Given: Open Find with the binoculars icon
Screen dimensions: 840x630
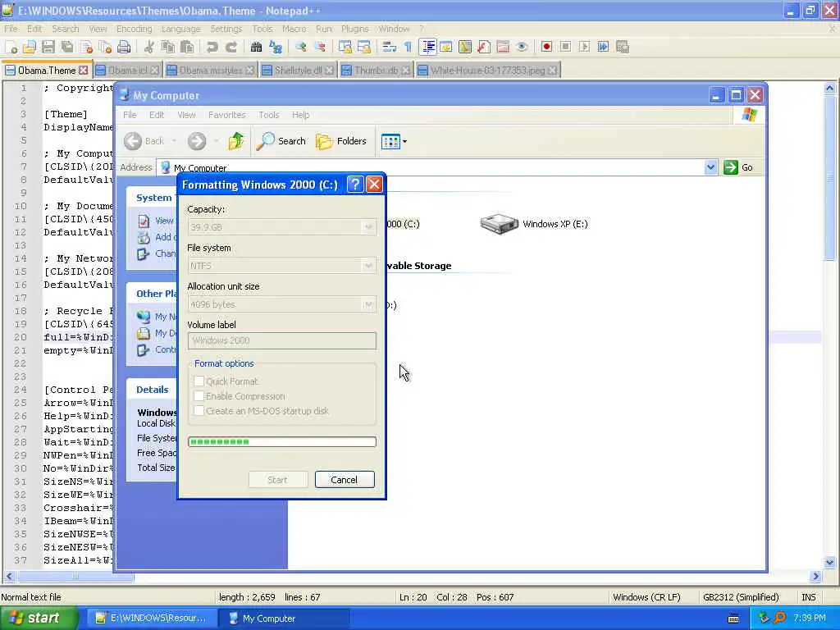Looking at the screenshot, I should (256, 47).
